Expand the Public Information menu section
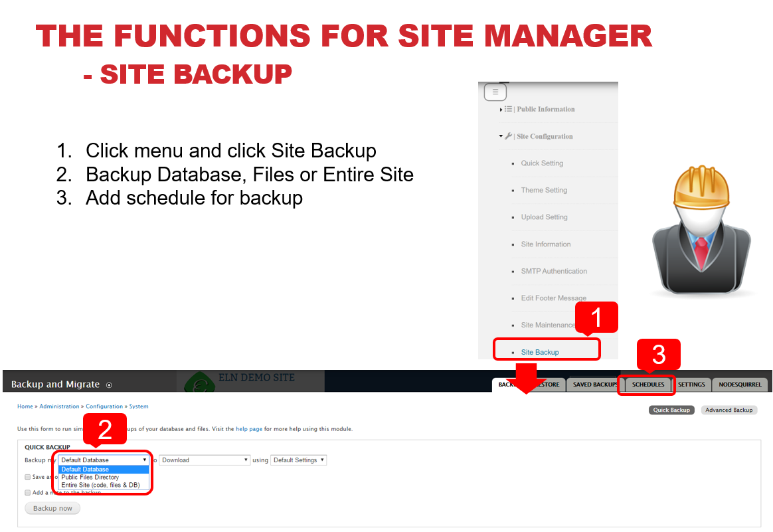The image size is (773, 532). 545,109
